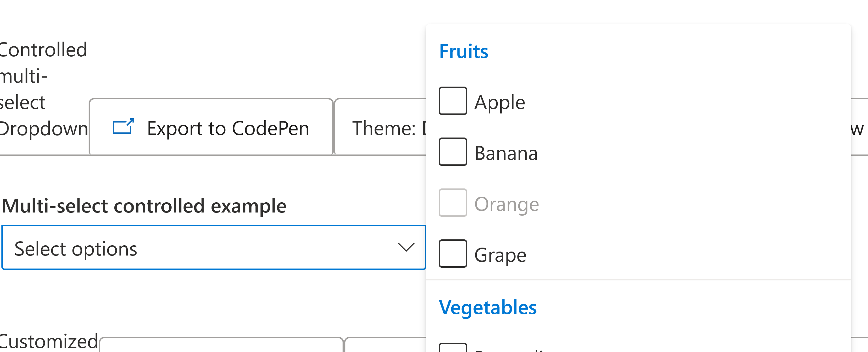Select the Vegetables group header
This screenshot has width=868, height=352.
pos(487,308)
